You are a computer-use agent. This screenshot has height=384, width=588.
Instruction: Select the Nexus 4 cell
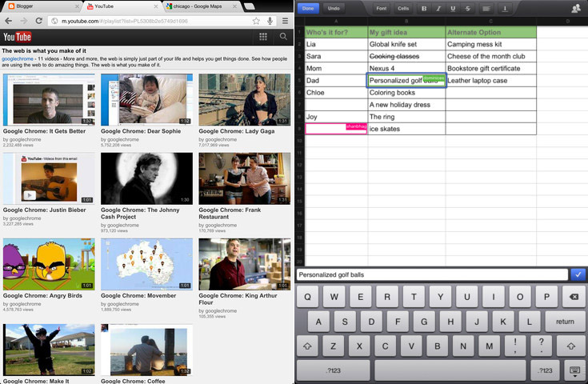406,68
